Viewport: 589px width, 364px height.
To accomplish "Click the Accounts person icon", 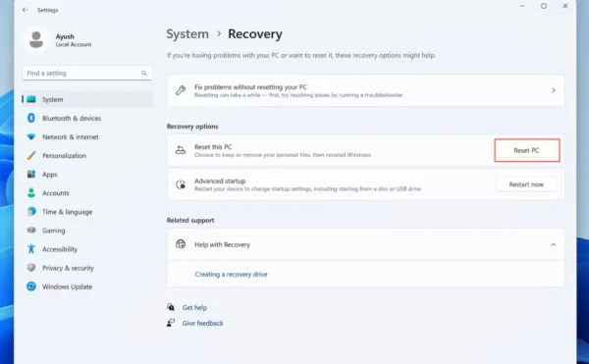I will pyautogui.click(x=31, y=193).
